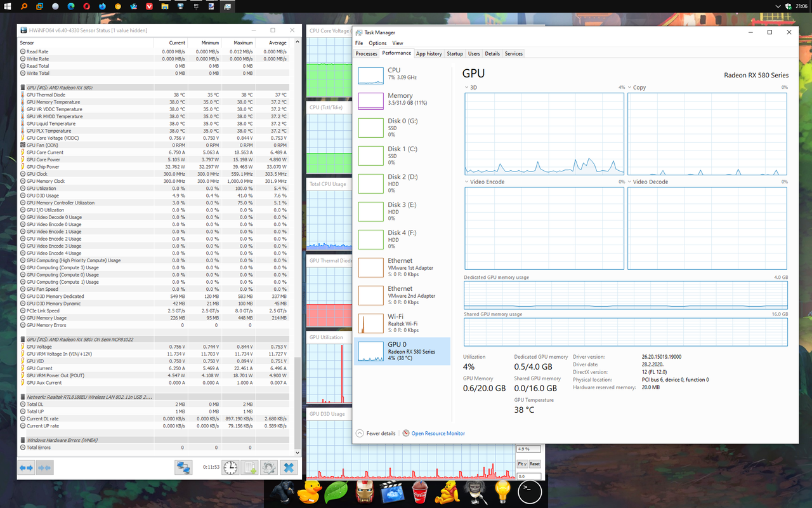Click Reset button on graph window

tap(535, 464)
